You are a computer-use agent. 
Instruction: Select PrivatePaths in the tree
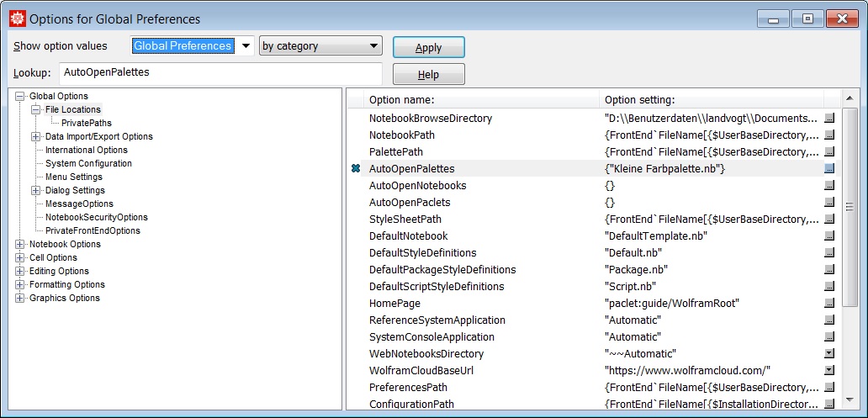coord(87,123)
